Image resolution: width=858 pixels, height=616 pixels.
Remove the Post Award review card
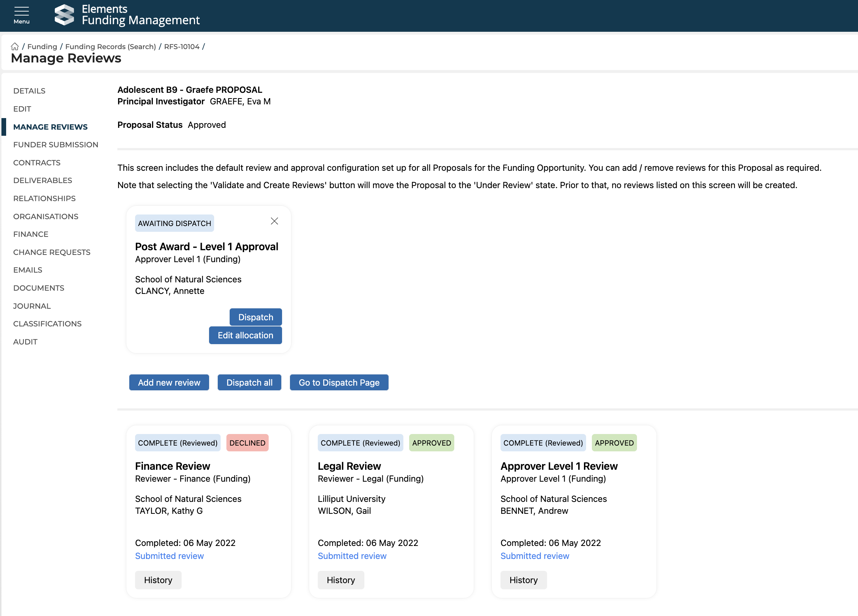click(x=274, y=221)
